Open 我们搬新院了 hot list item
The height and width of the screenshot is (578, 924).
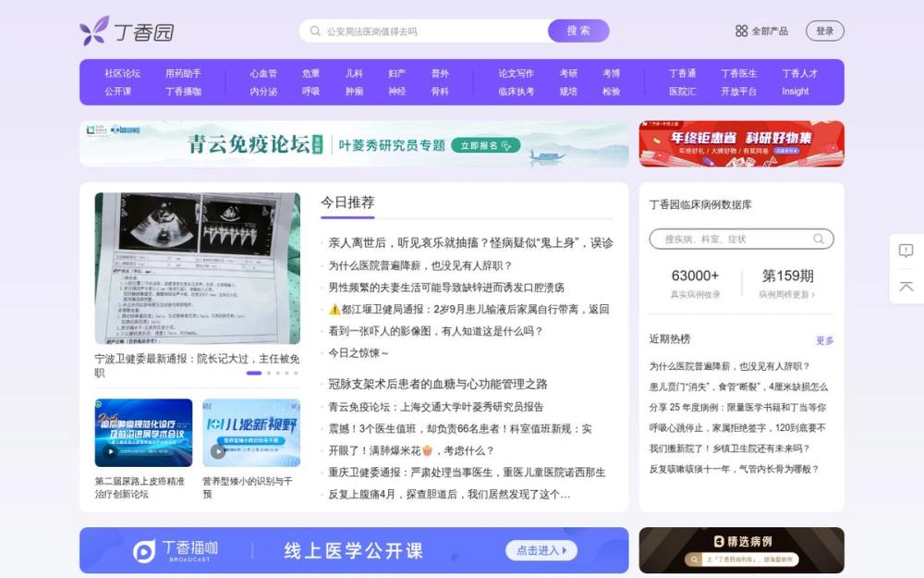coord(730,449)
